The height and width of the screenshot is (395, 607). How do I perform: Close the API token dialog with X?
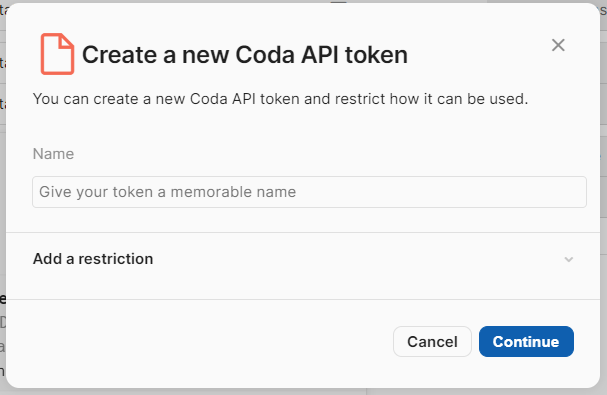(x=558, y=45)
